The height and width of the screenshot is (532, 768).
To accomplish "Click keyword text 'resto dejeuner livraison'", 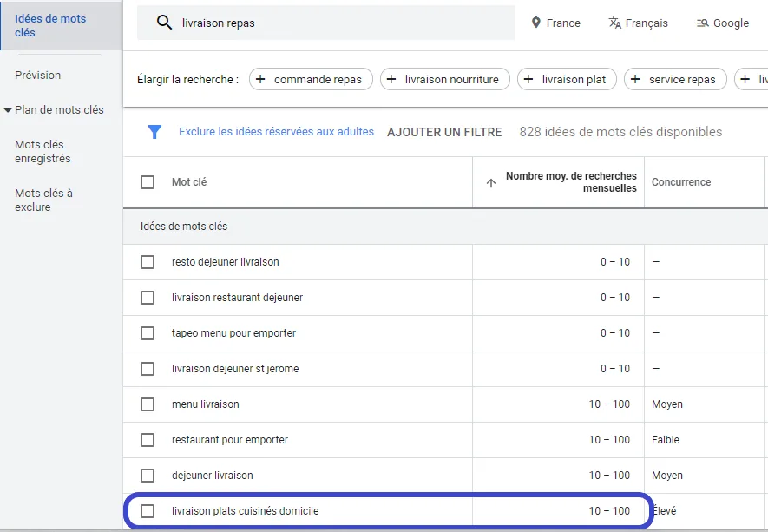I will coord(226,262).
